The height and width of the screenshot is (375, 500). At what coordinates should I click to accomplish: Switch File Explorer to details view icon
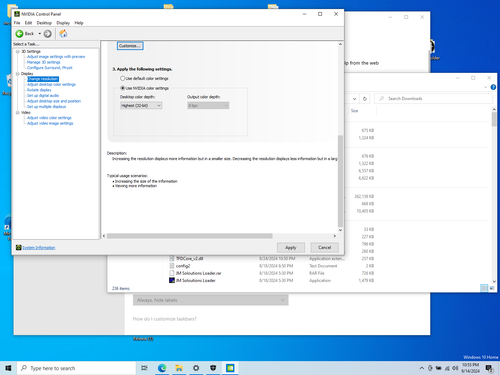tap(484, 288)
